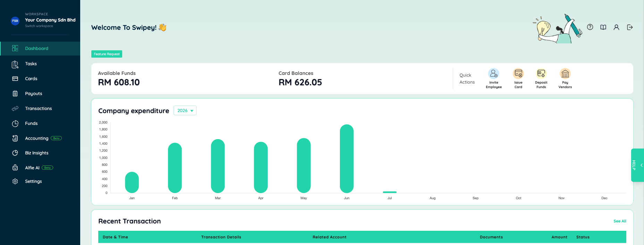644x245 pixels.
Task: Click the Transactions arrows icon
Action: pos(15,108)
